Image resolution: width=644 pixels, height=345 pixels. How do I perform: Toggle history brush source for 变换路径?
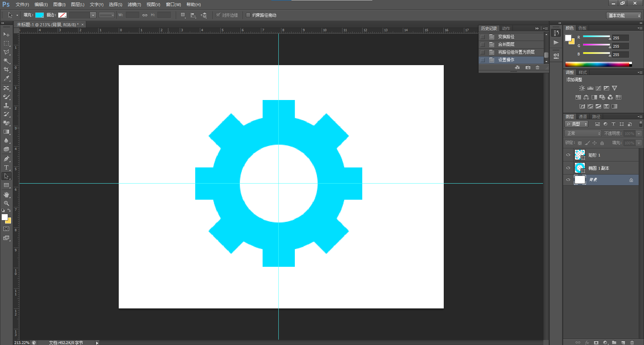483,37
